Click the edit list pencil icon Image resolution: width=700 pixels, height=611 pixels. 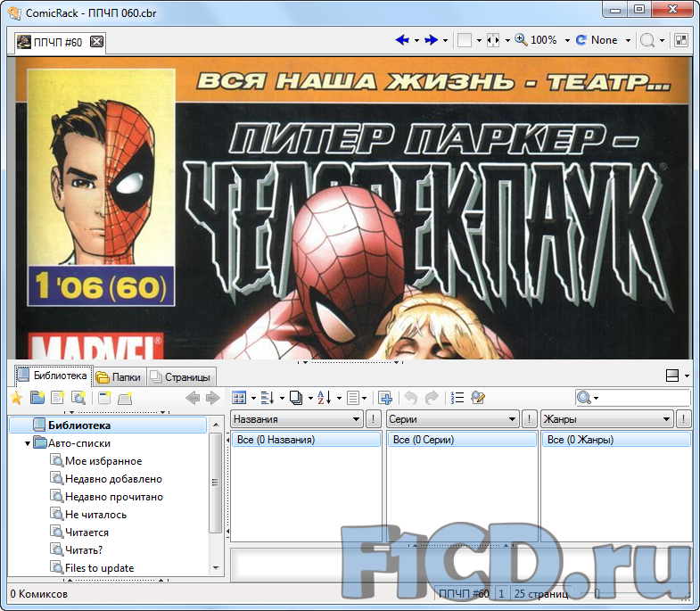(478, 398)
